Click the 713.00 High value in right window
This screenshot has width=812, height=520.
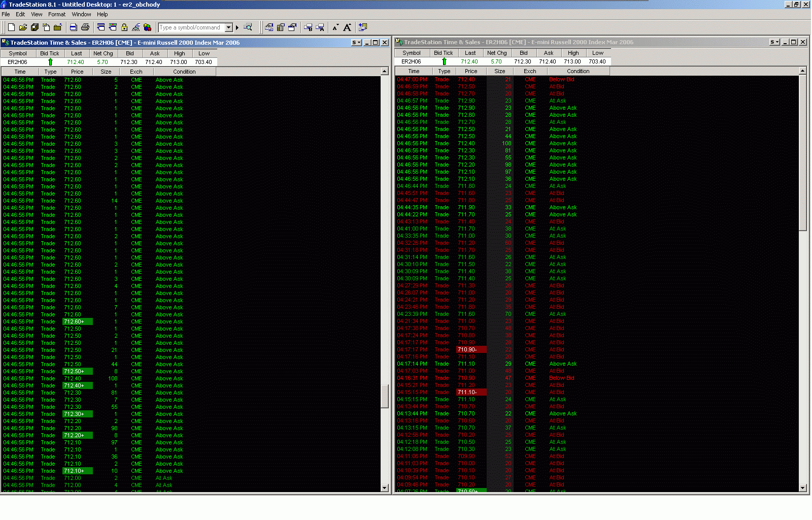[x=572, y=61]
